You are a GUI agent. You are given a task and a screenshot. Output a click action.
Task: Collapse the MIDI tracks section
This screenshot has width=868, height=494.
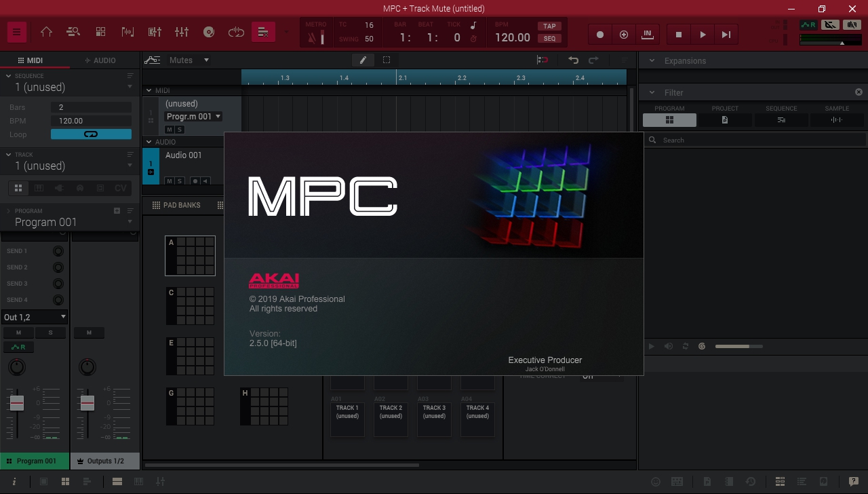(149, 90)
